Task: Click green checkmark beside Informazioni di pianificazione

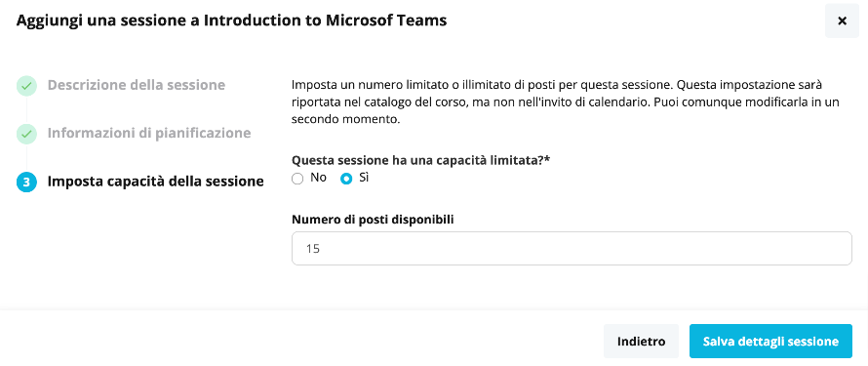Action: tap(26, 134)
